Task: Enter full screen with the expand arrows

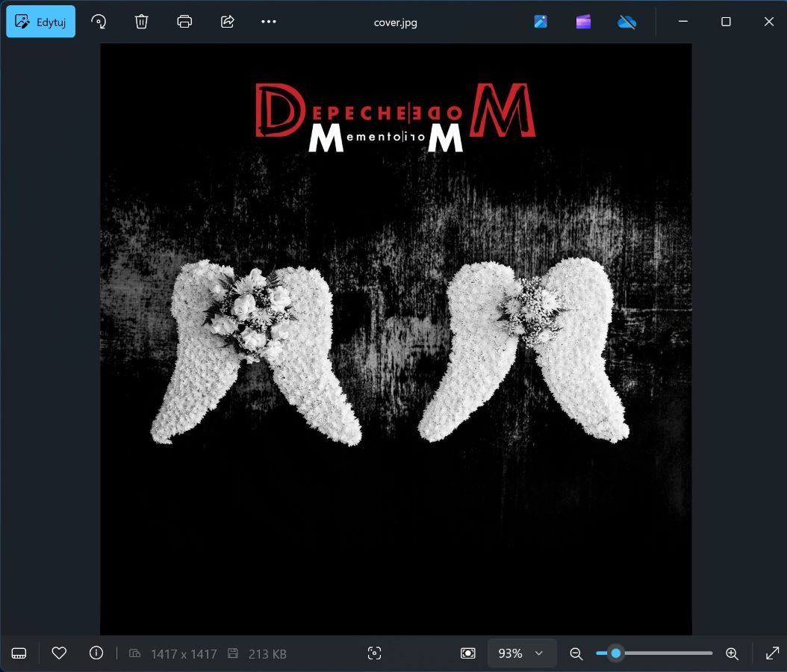Action: 772,653
